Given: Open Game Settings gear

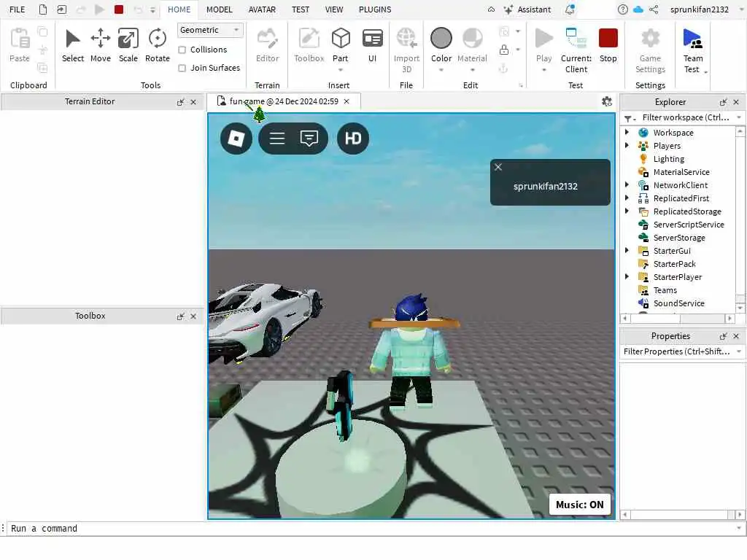Looking at the screenshot, I should (650, 39).
